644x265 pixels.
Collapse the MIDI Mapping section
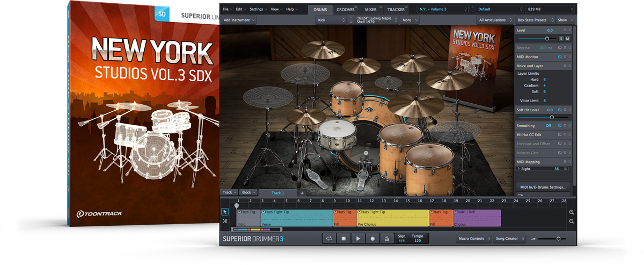tap(569, 162)
